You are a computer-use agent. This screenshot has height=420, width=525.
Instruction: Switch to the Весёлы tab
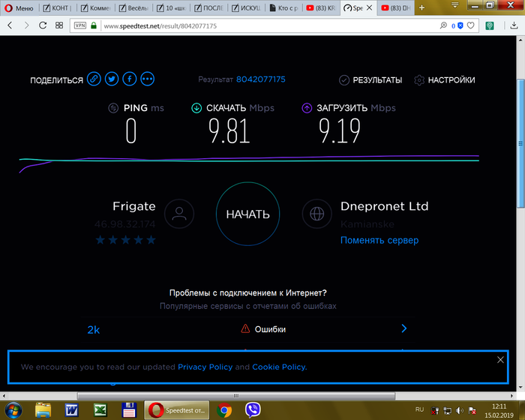point(133,8)
